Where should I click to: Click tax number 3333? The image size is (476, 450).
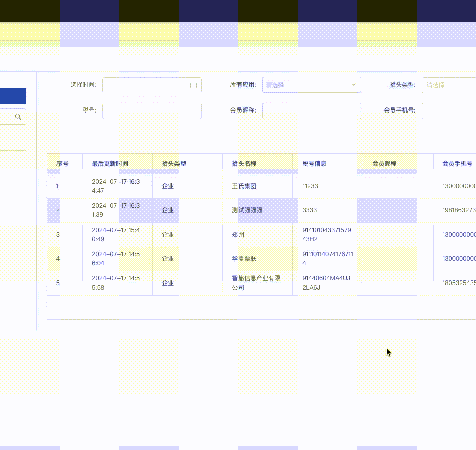point(309,210)
